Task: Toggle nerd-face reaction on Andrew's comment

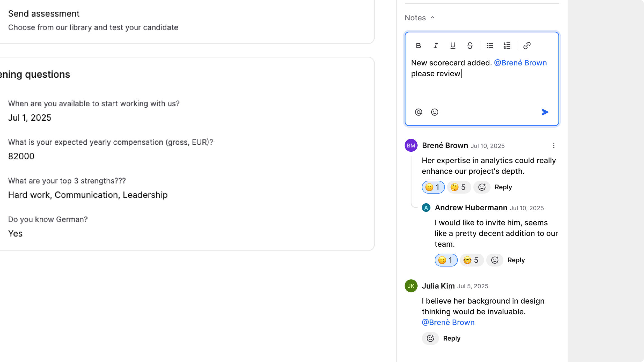Action: (472, 260)
